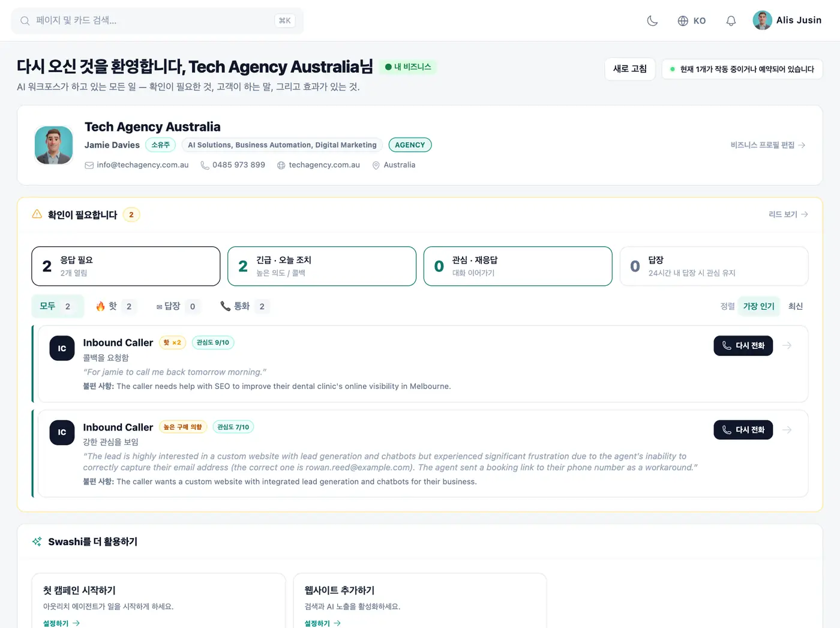Open 비즈니스 프로필 편집 link

tap(767, 145)
